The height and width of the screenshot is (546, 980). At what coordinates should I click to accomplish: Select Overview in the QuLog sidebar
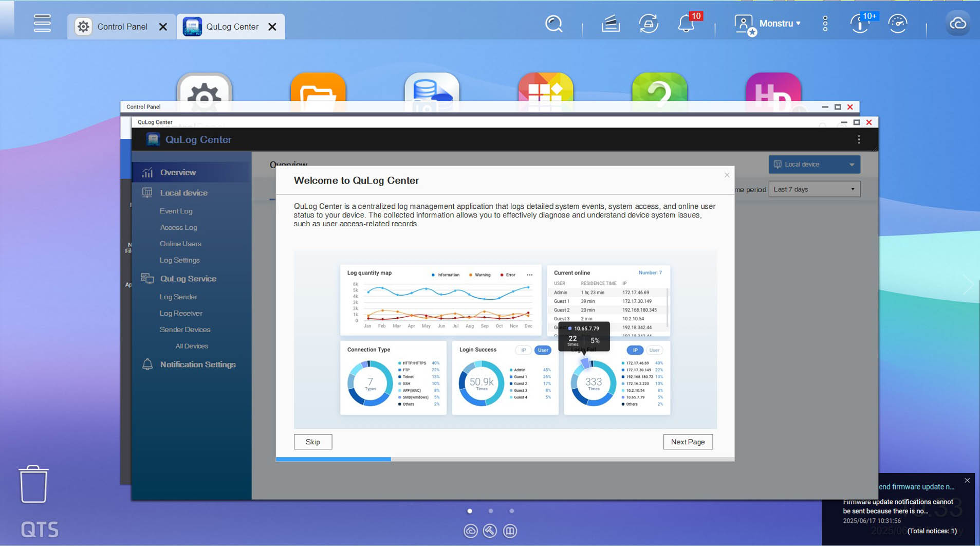191,172
